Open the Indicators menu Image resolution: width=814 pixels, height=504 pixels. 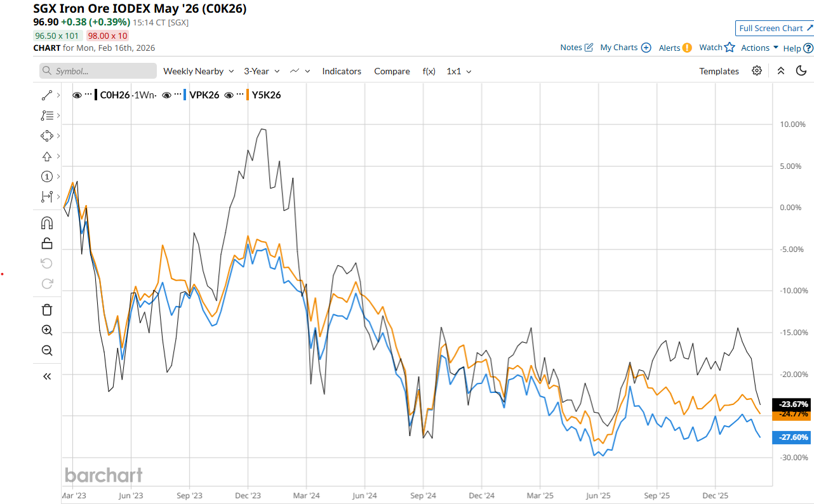coord(342,71)
